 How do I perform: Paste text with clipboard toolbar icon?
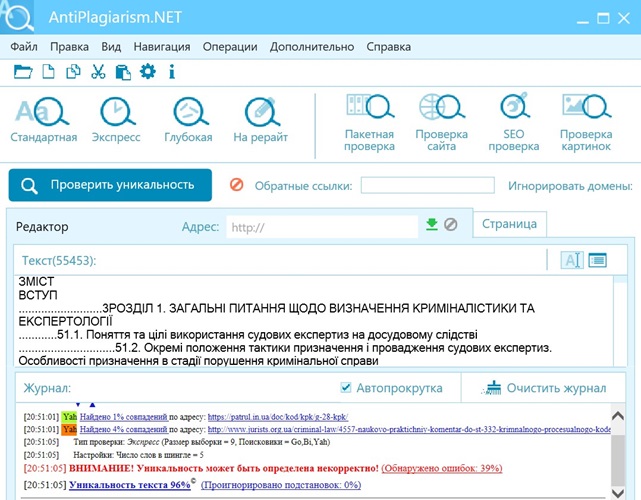(x=123, y=72)
